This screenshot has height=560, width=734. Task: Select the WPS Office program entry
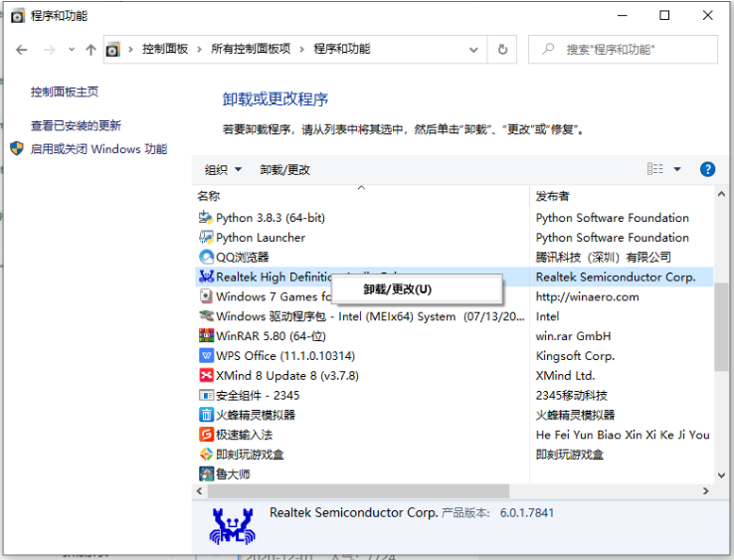tap(284, 356)
